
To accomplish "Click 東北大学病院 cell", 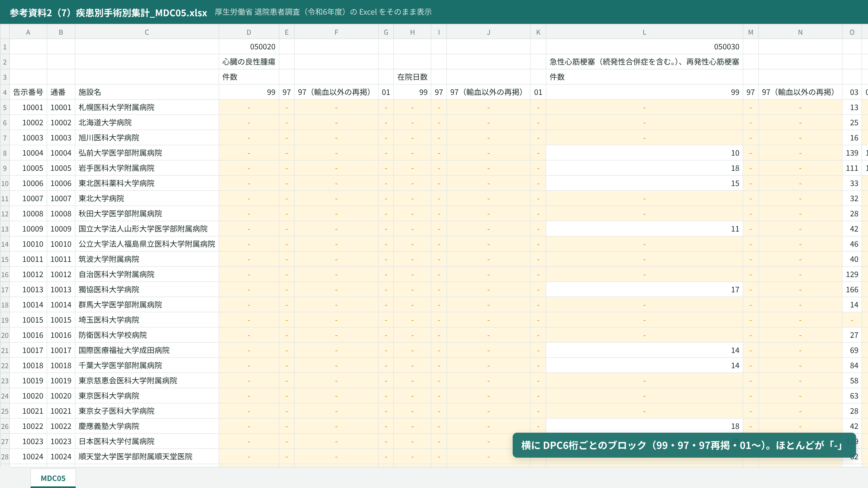I will [x=146, y=198].
